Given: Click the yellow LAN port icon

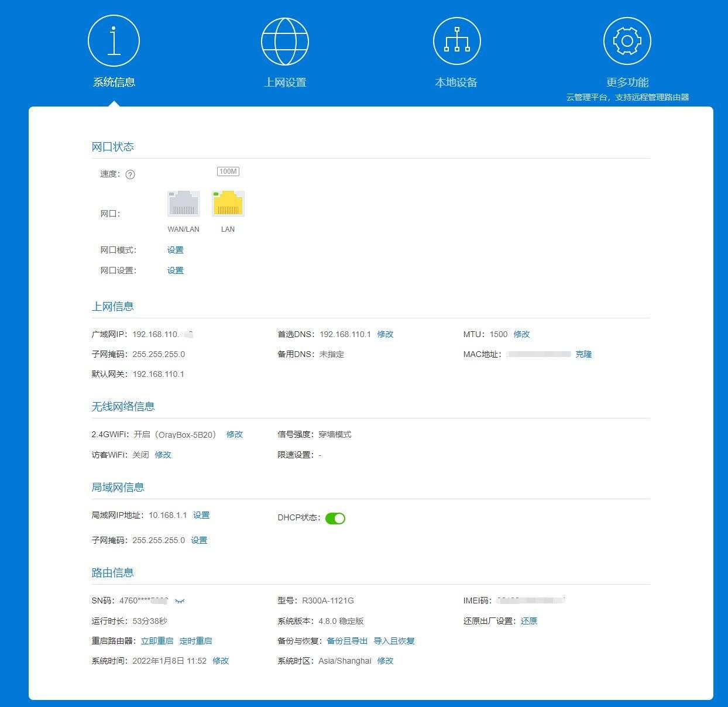Looking at the screenshot, I should pos(228,204).
